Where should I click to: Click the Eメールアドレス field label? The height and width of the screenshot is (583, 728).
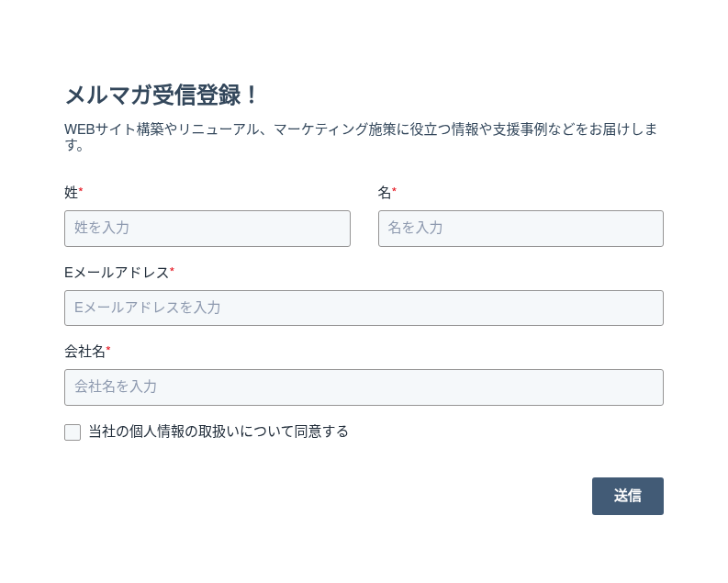117,272
